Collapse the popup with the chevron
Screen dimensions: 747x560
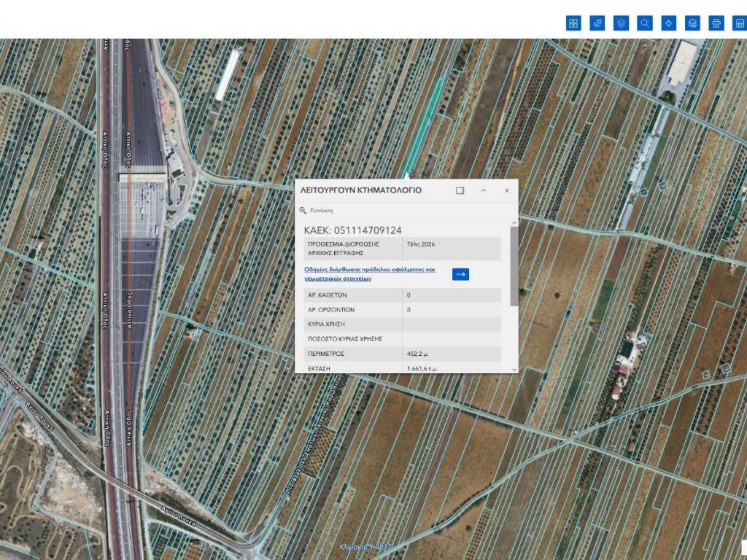[x=484, y=190]
